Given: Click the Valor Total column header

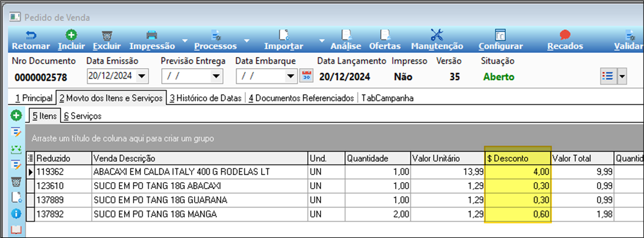Looking at the screenshot, I should 582,159.
